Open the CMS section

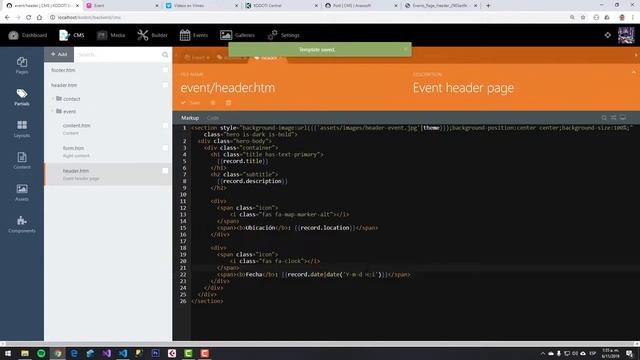(x=72, y=35)
